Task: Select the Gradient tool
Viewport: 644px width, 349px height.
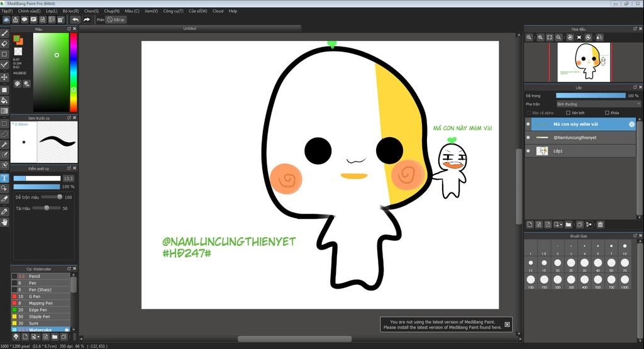Action: coord(4,111)
